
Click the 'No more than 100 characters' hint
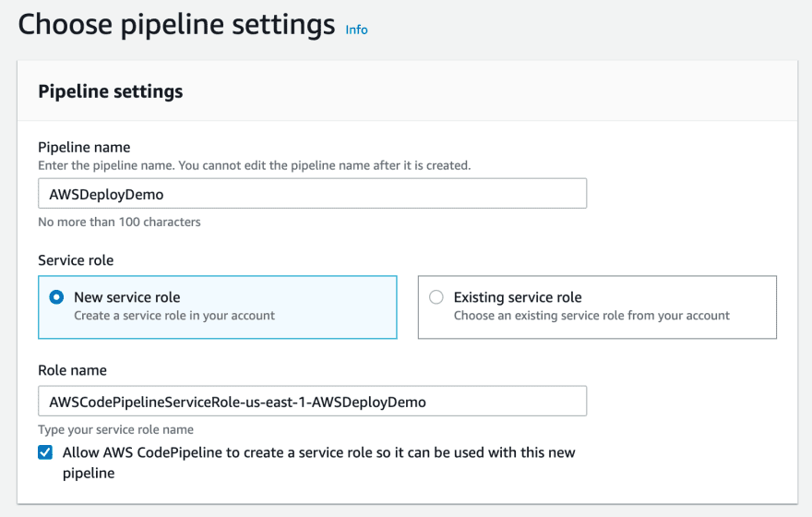(119, 222)
